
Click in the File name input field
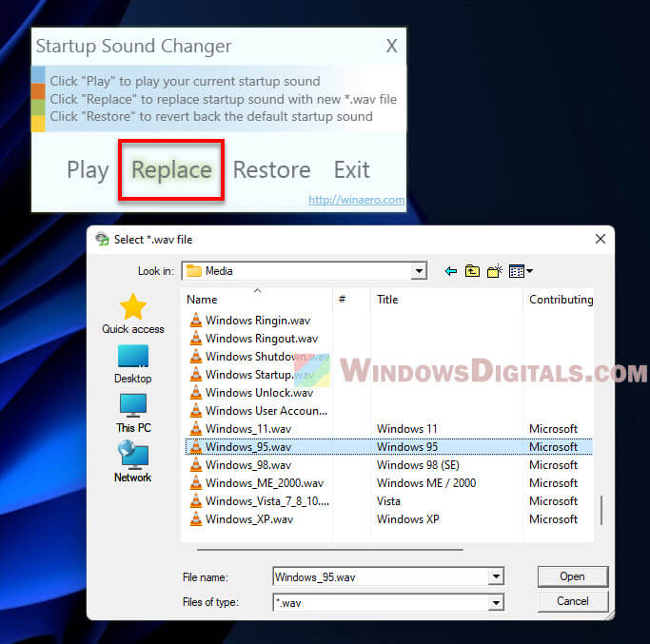pos(381,576)
